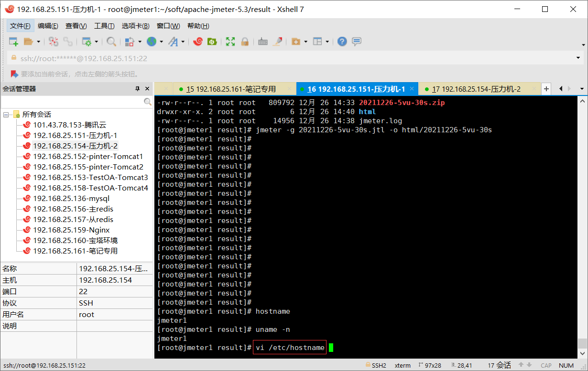Select session 192.168.25.160-宝塔环境
Image resolution: width=588 pixels, height=371 pixels.
click(75, 241)
